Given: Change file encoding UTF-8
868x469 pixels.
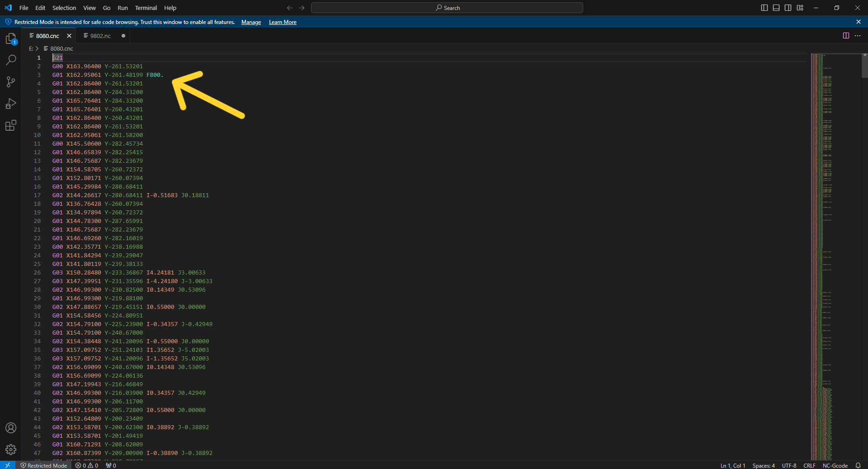Looking at the screenshot, I should (x=789, y=465).
